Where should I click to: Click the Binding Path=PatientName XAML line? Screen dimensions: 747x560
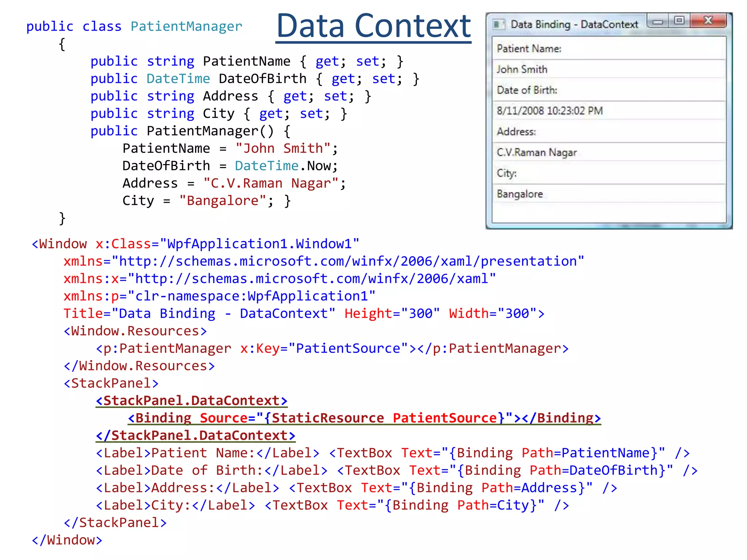click(393, 453)
